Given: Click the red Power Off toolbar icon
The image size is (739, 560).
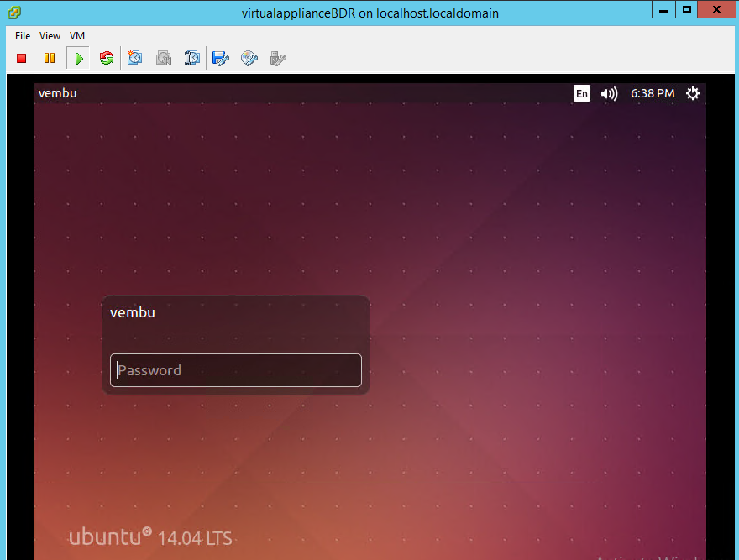Looking at the screenshot, I should coord(21,58).
